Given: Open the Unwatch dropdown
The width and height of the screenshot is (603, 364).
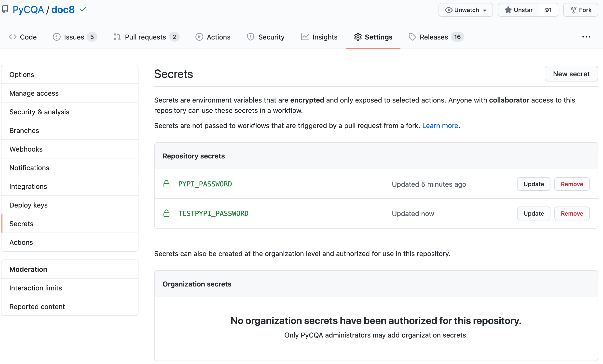Looking at the screenshot, I should (466, 10).
